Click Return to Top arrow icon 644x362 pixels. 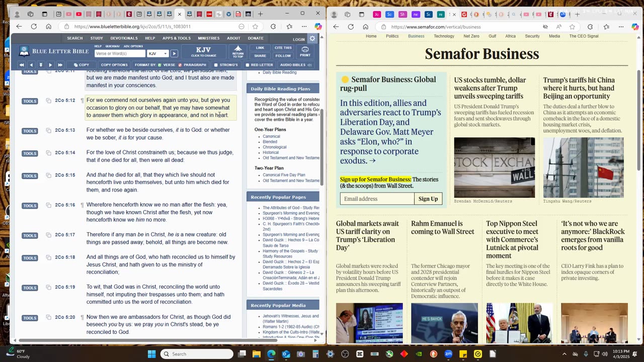(x=238, y=51)
